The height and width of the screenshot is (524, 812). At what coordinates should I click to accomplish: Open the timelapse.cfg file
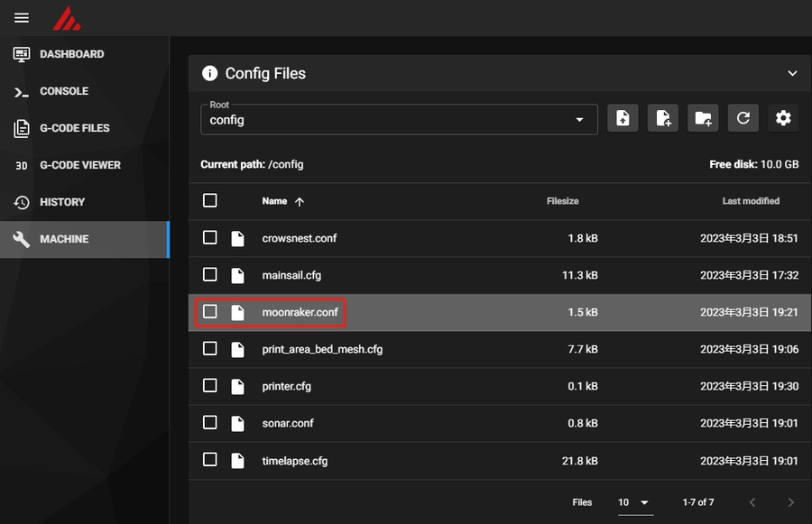click(294, 460)
